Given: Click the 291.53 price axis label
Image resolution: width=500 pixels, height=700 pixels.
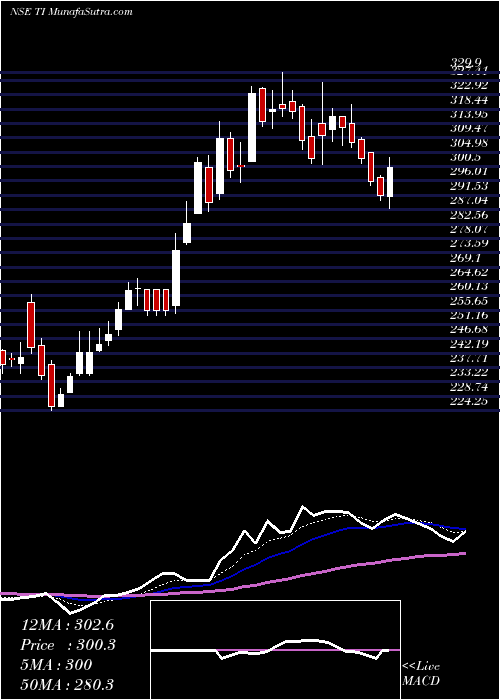Looking at the screenshot, I should 471,186.
